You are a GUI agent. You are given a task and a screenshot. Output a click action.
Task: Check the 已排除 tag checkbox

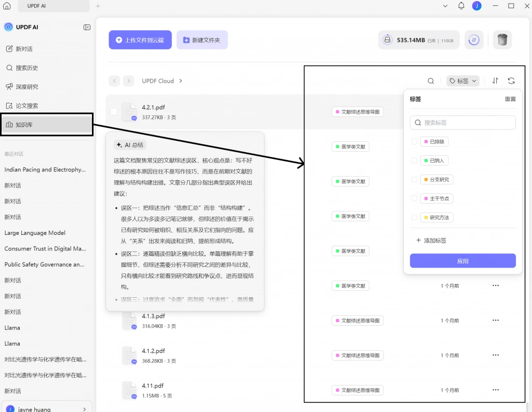414,141
